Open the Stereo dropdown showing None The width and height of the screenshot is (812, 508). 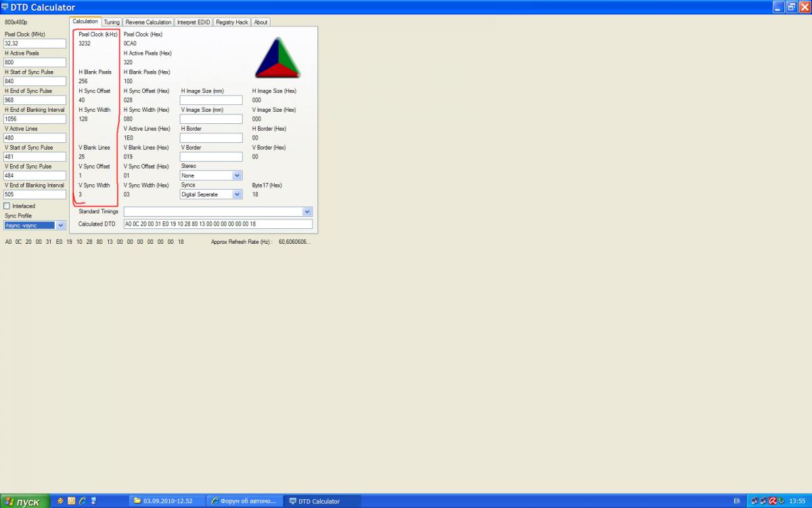[237, 175]
